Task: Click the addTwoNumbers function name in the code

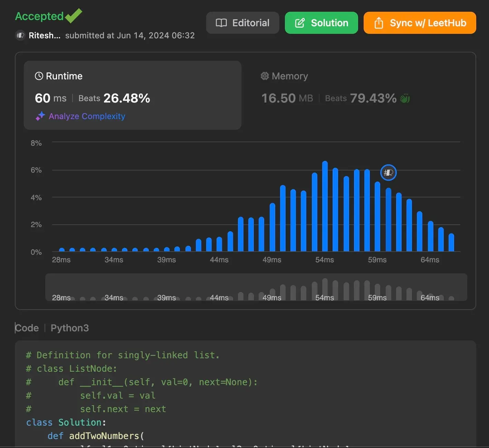Action: [104, 436]
